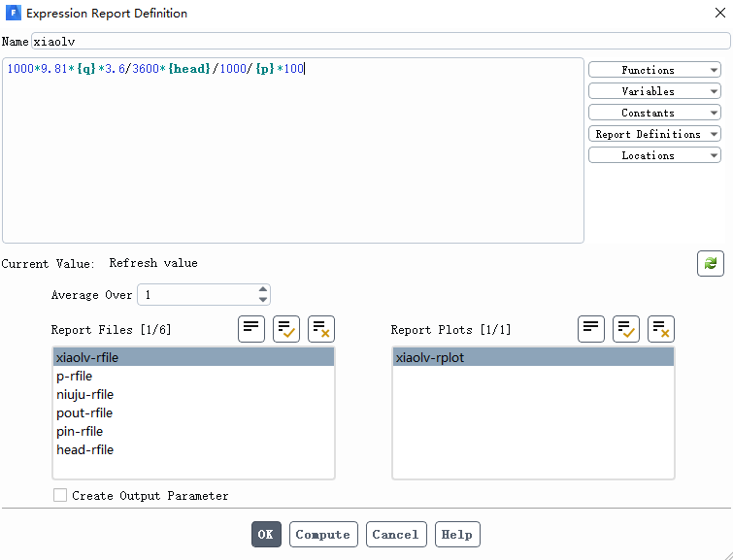Click the {p} token in expression
The height and width of the screenshot is (560, 733).
pyautogui.click(x=265, y=69)
